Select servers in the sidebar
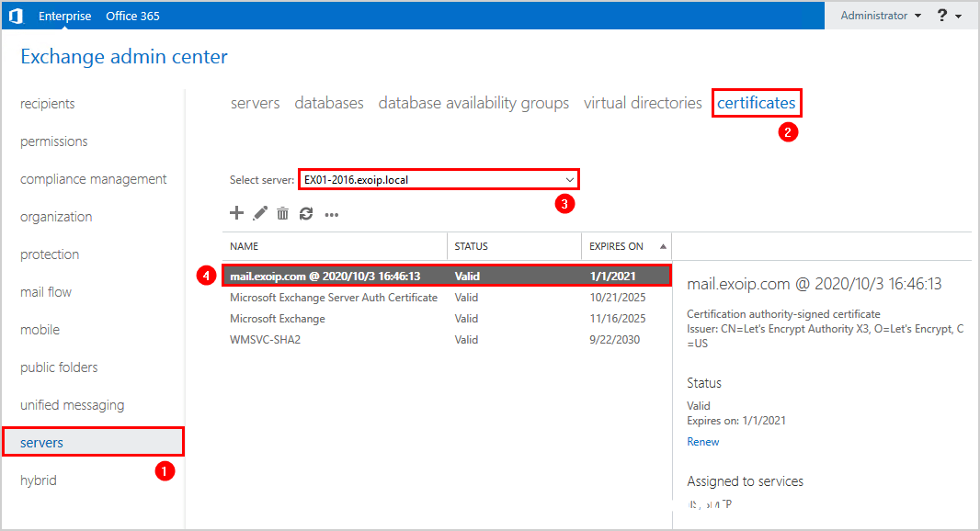 coord(93,442)
